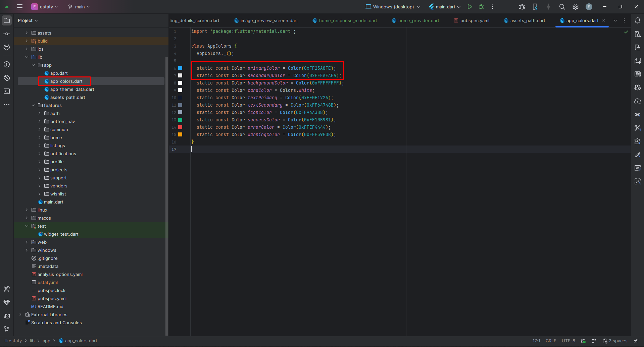This screenshot has height=347, width=644.
Task: Click the app breadcrumb in navigation bar
Action: (46, 341)
